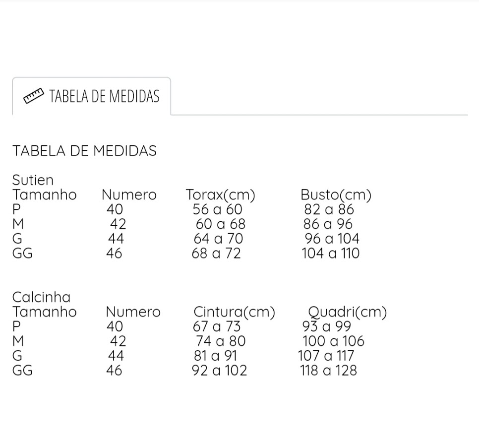Click the Busto(cm) column header
479x448 pixels.
(336, 194)
